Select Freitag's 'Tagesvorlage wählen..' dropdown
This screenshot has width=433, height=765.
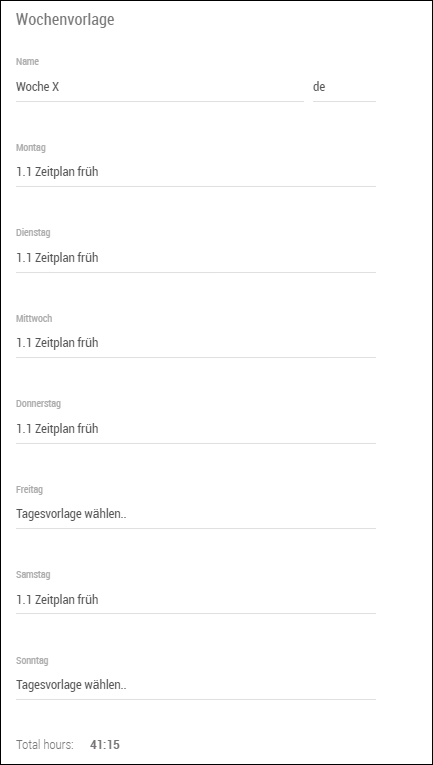(x=196, y=514)
